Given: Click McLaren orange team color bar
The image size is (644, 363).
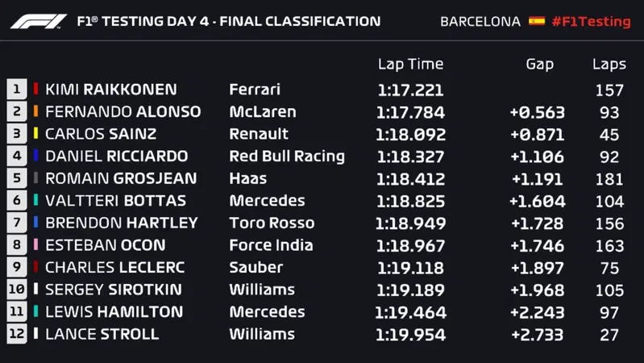Looking at the screenshot, I should [x=35, y=111].
